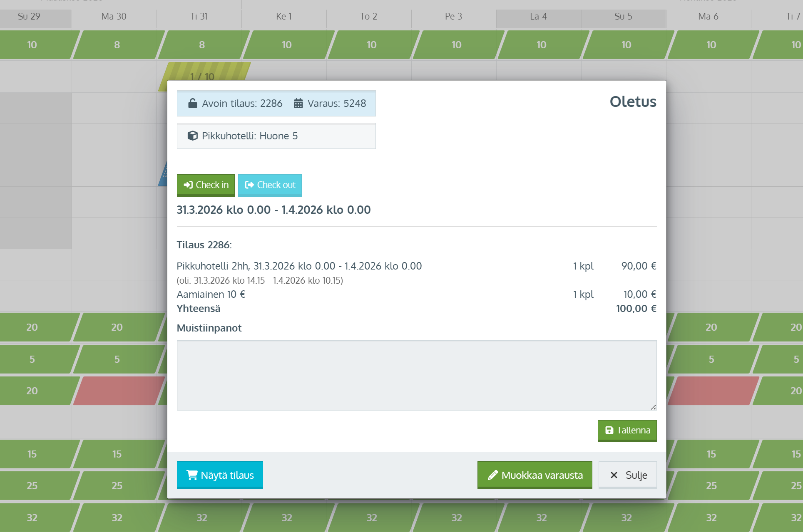Edit the booking with Muokkaa varausta

[x=535, y=475]
